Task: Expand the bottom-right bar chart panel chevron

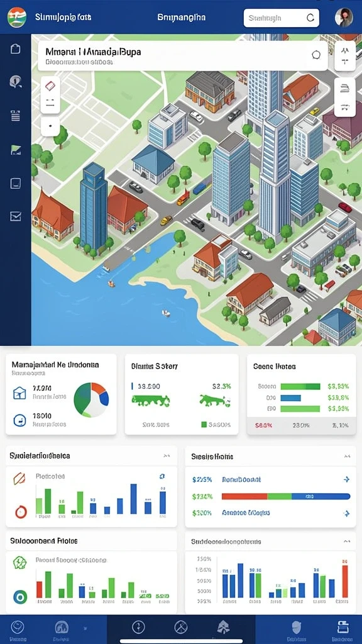Action: [347, 541]
